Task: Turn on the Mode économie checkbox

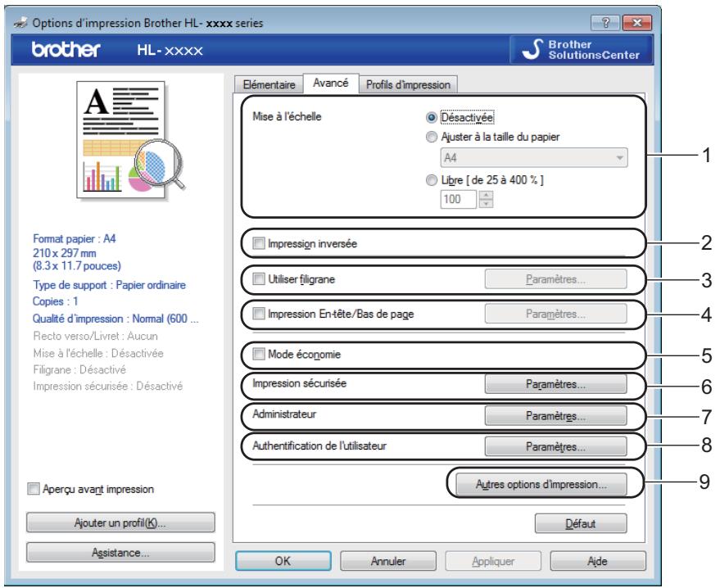Action: coord(259,354)
